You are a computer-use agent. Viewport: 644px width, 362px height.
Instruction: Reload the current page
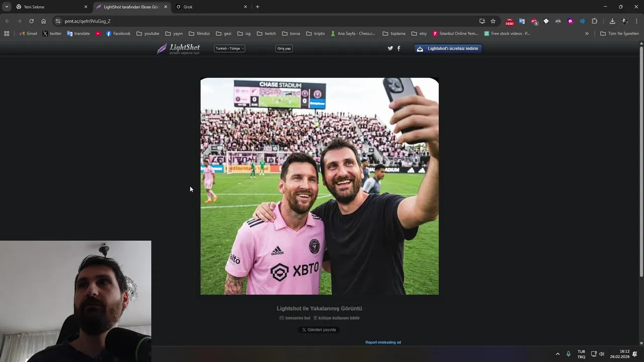coord(31,21)
